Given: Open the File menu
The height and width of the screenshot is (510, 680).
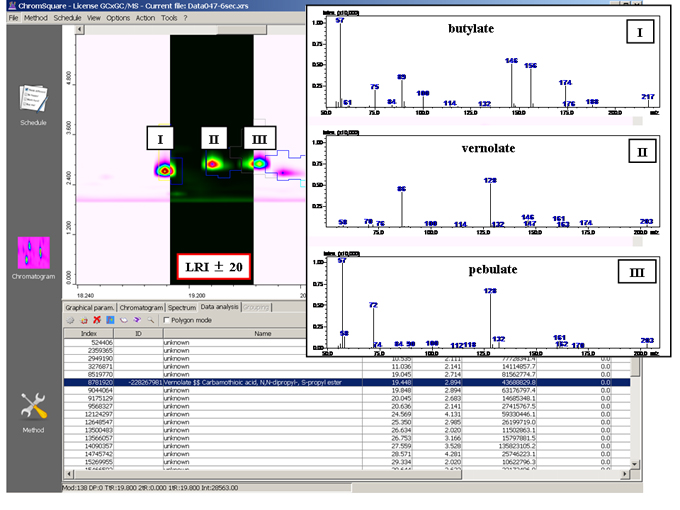Looking at the screenshot, I should coord(13,18).
